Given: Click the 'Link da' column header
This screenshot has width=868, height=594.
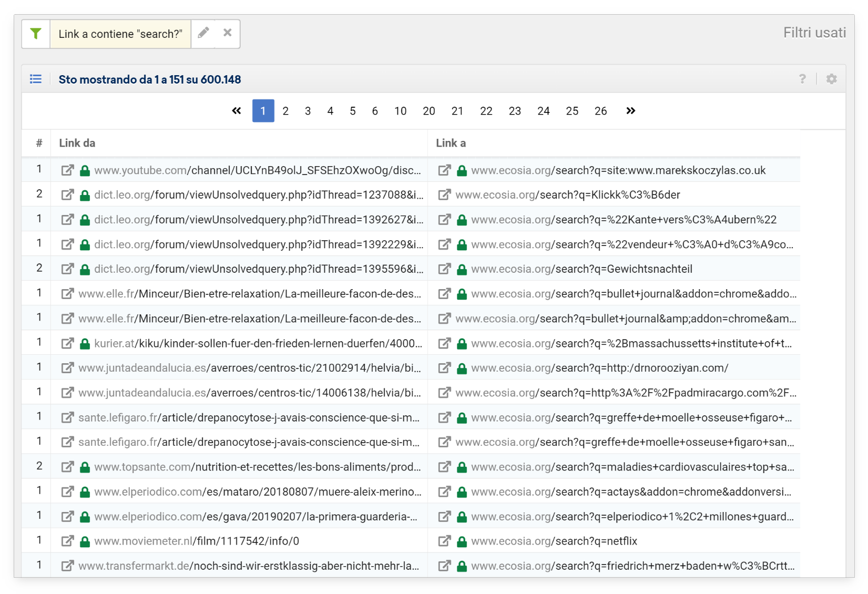Looking at the screenshot, I should (x=77, y=143).
